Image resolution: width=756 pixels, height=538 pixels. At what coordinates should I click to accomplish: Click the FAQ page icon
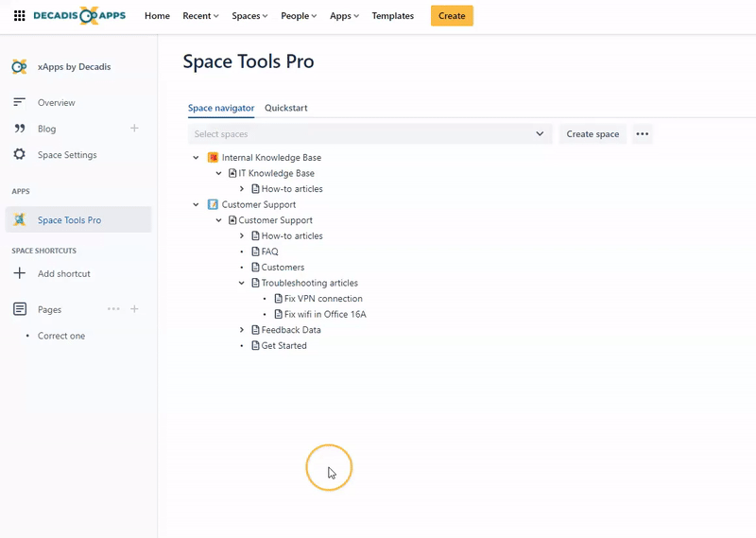tap(255, 252)
